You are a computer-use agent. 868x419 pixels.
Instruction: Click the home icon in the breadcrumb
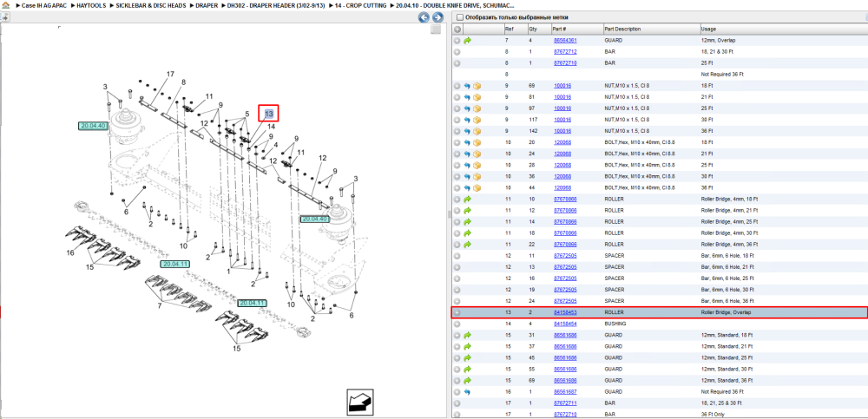coord(5,4)
